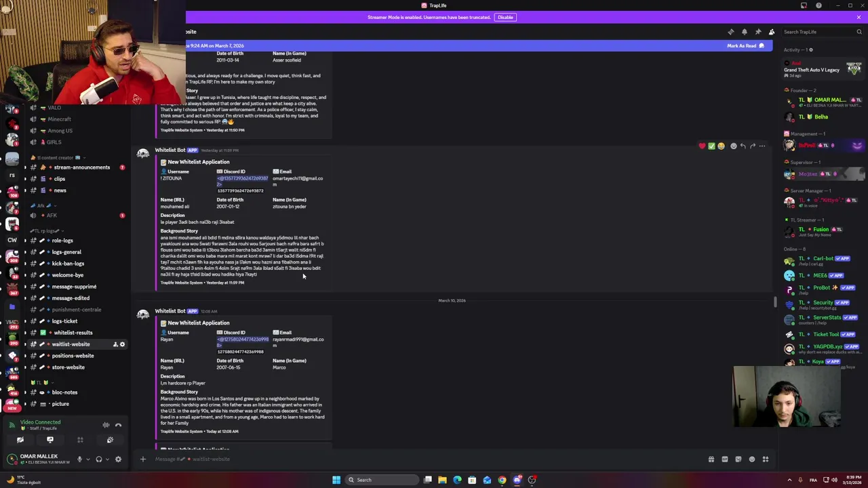React with laughing emoji on hovered message

coord(721,146)
